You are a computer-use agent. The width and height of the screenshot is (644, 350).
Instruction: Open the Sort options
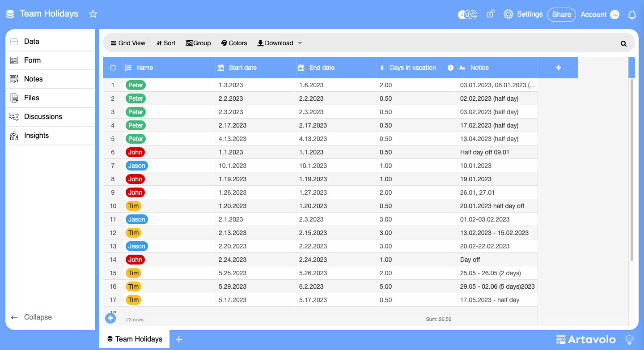click(166, 43)
